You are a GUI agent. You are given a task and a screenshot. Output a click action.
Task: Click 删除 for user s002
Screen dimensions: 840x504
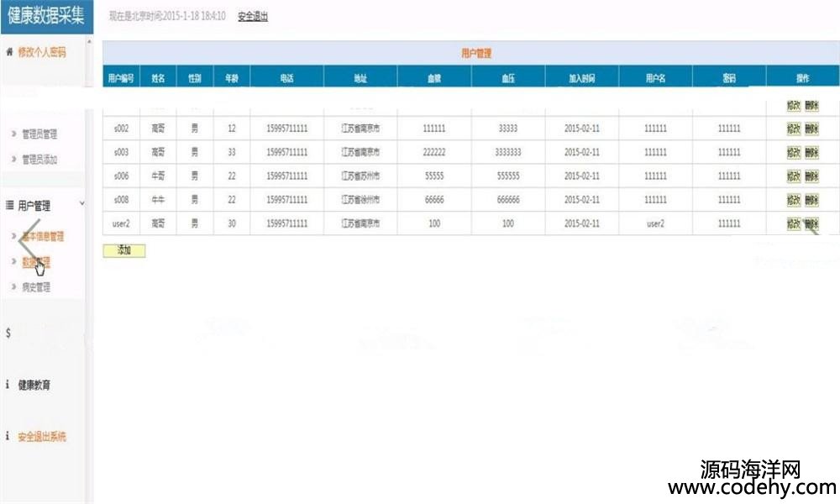(811, 129)
